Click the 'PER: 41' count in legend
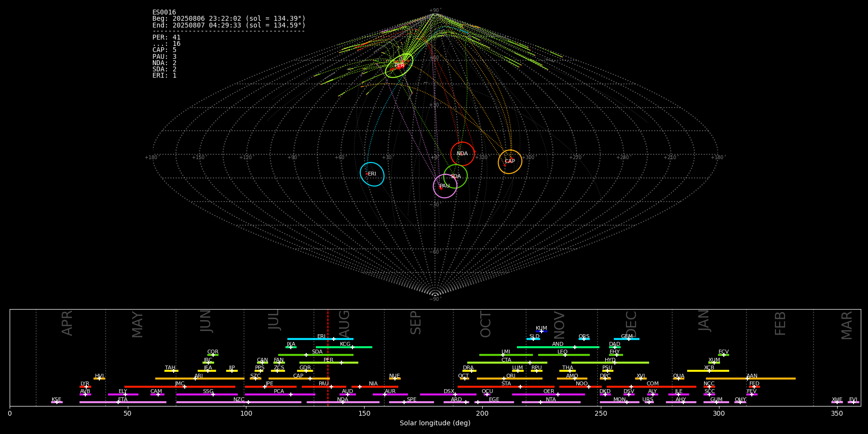Image resolution: width=868 pixels, height=434 pixels. pos(166,38)
